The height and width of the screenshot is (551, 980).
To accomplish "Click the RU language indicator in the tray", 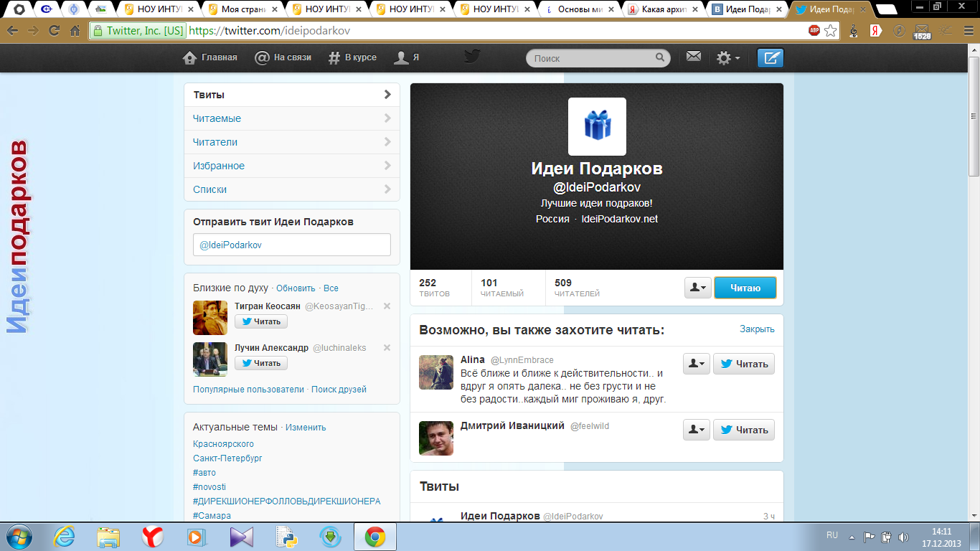I will tap(832, 536).
